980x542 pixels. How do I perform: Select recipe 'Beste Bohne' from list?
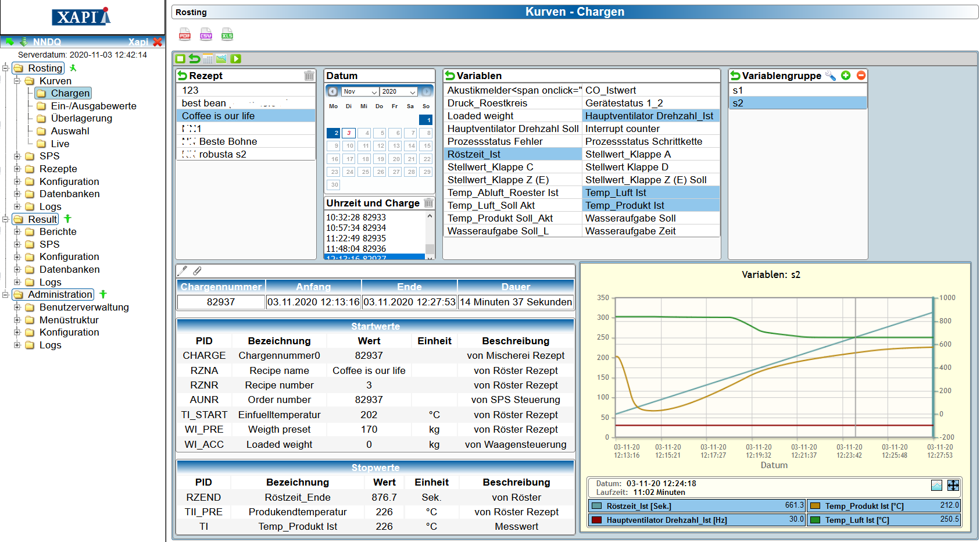coord(228,141)
